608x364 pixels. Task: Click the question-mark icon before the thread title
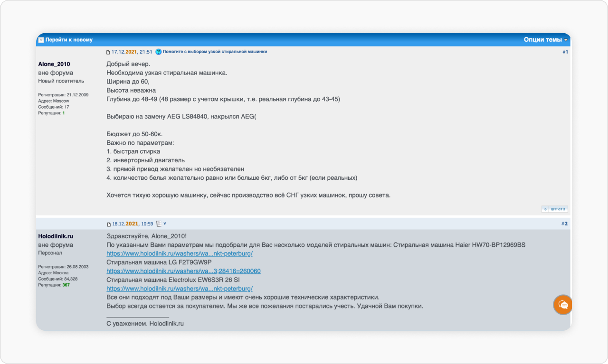tap(158, 52)
